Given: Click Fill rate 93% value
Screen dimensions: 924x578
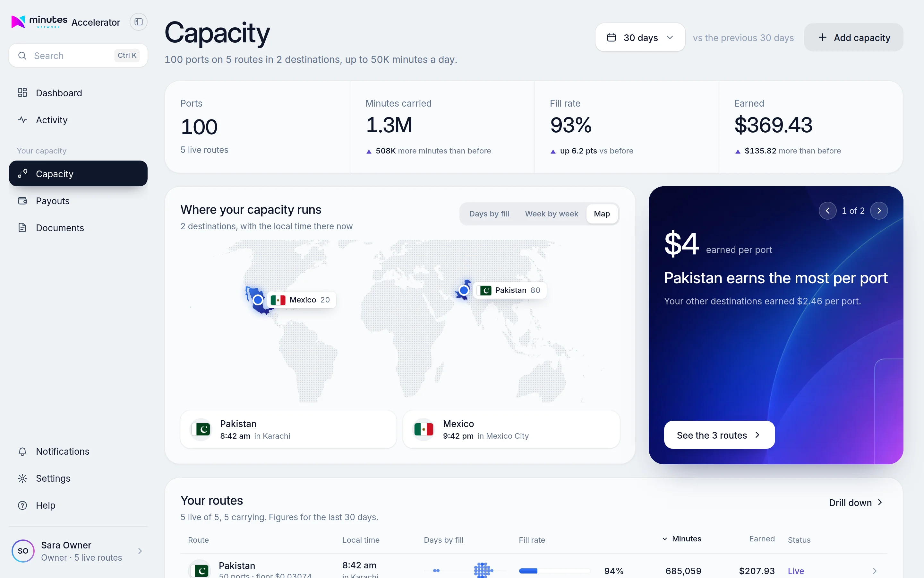Looking at the screenshot, I should [x=571, y=125].
